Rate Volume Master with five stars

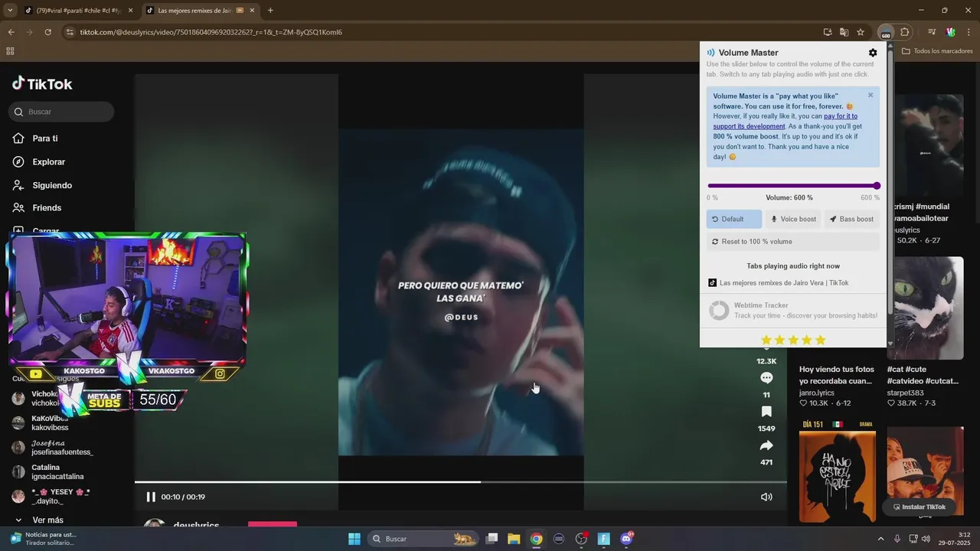[x=821, y=340]
